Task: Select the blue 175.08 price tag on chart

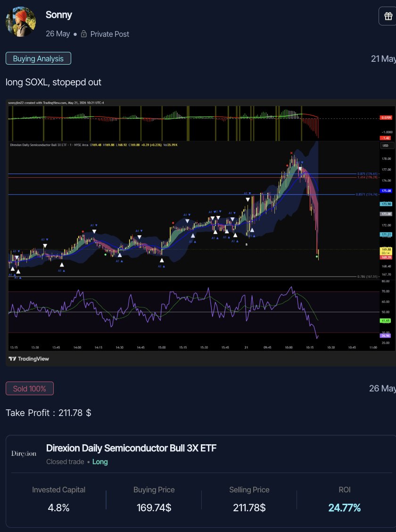Action: click(x=387, y=191)
